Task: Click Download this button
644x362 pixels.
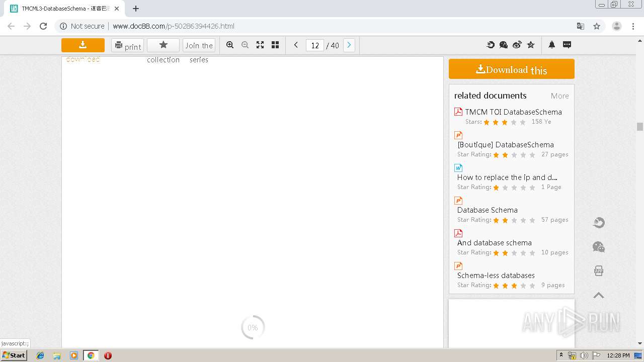Action: point(512,69)
